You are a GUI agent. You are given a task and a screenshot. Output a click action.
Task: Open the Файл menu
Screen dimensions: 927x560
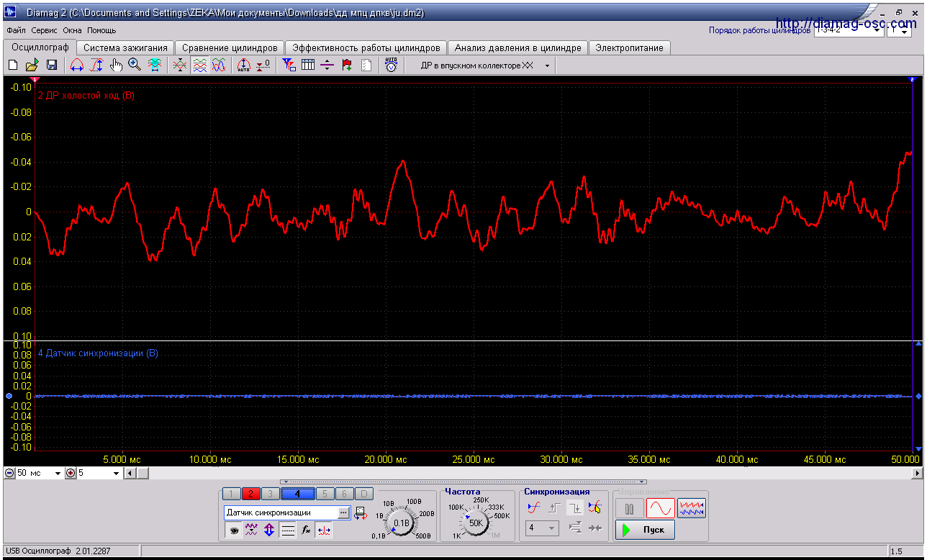(16, 31)
